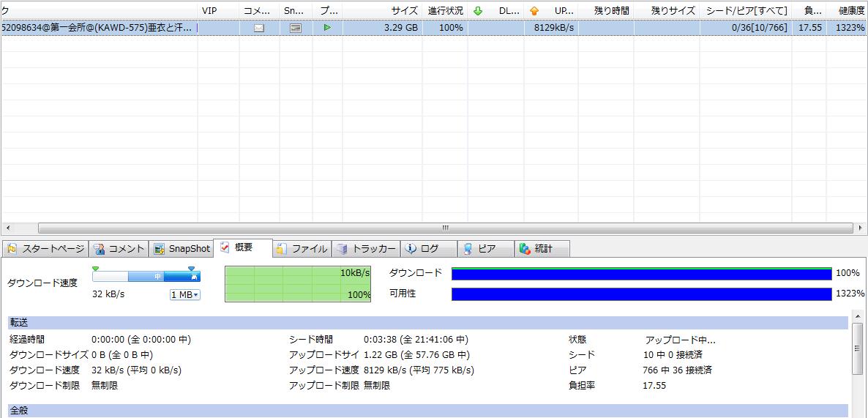
Task: Click the comment envelope icon in torrent row
Action: (258, 28)
